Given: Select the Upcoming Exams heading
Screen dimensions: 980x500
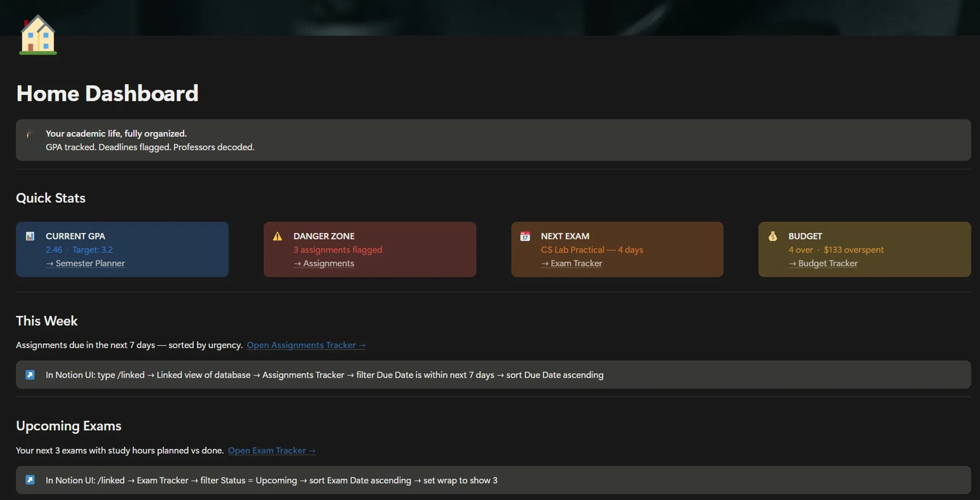Looking at the screenshot, I should coord(69,426).
